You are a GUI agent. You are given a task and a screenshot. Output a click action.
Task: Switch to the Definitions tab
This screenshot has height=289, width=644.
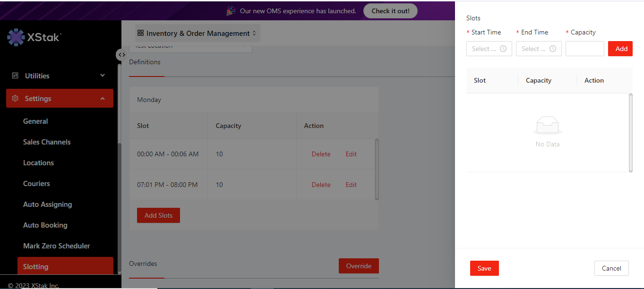[x=145, y=62]
